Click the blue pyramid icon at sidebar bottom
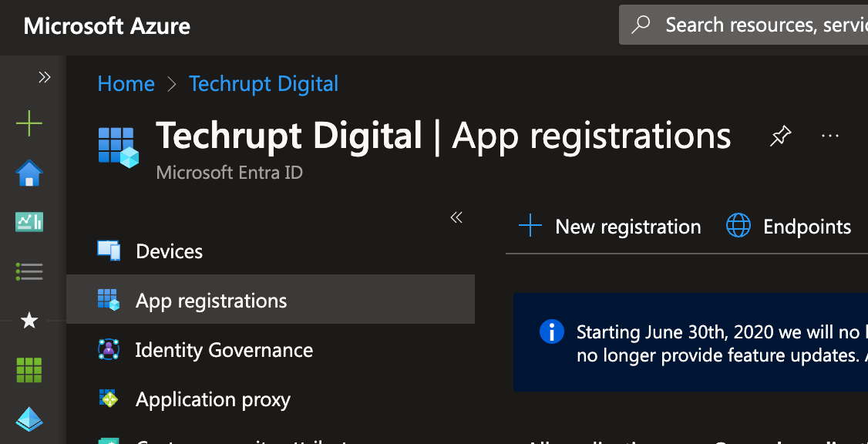868x444 pixels. pos(29,419)
